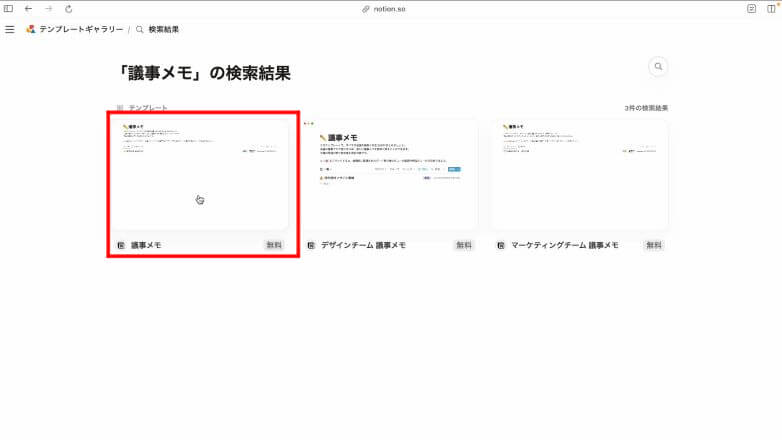Reload the page with the refresh icon
The height and width of the screenshot is (440, 782).
(x=69, y=8)
